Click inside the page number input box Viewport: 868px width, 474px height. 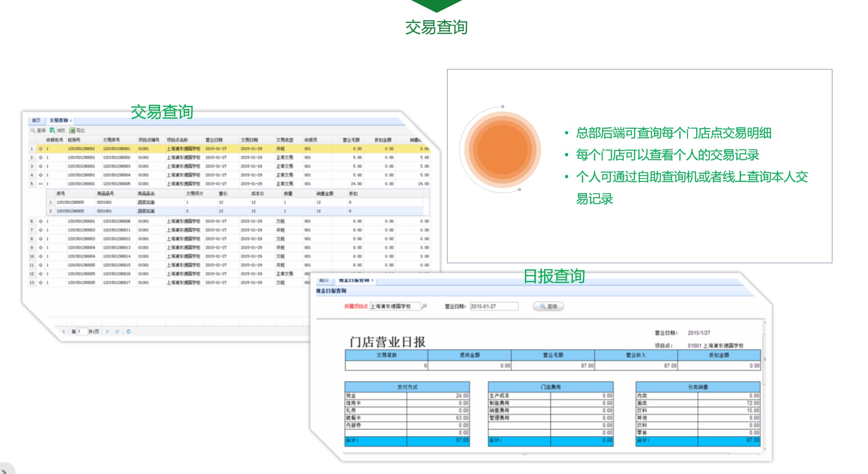(82, 331)
